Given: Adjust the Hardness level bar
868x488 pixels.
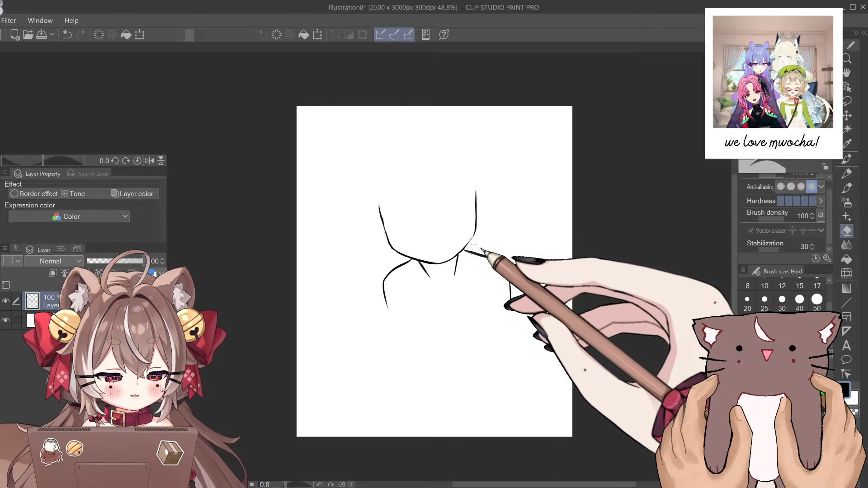Looking at the screenshot, I should pos(796,201).
